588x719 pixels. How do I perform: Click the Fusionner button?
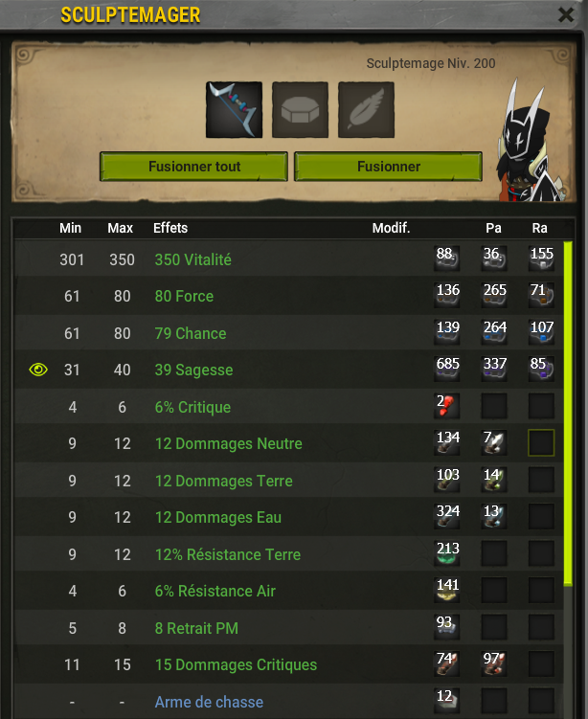pos(388,167)
